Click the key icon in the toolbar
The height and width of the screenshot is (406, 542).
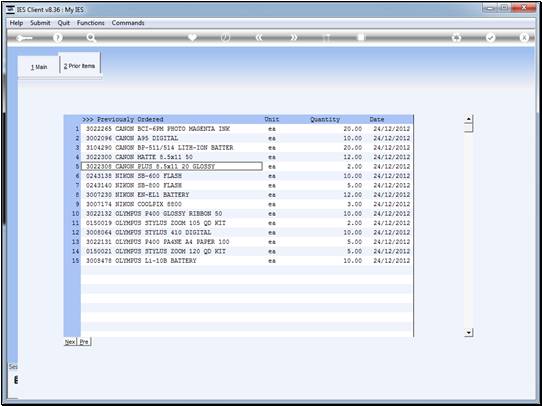[x=24, y=38]
